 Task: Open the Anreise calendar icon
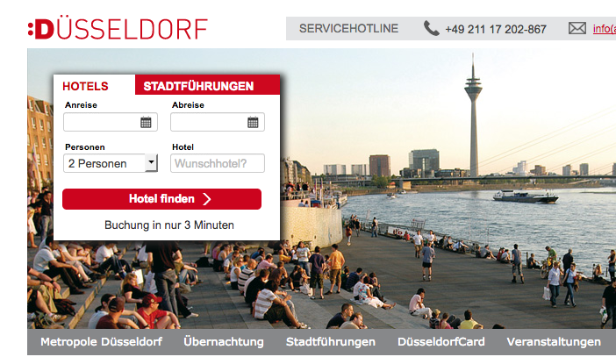146,122
